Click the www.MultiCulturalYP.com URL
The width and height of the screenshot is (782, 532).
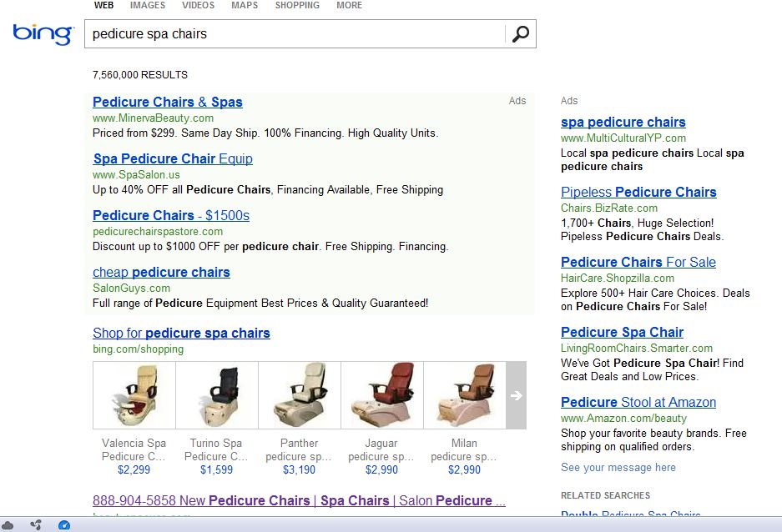(x=623, y=138)
